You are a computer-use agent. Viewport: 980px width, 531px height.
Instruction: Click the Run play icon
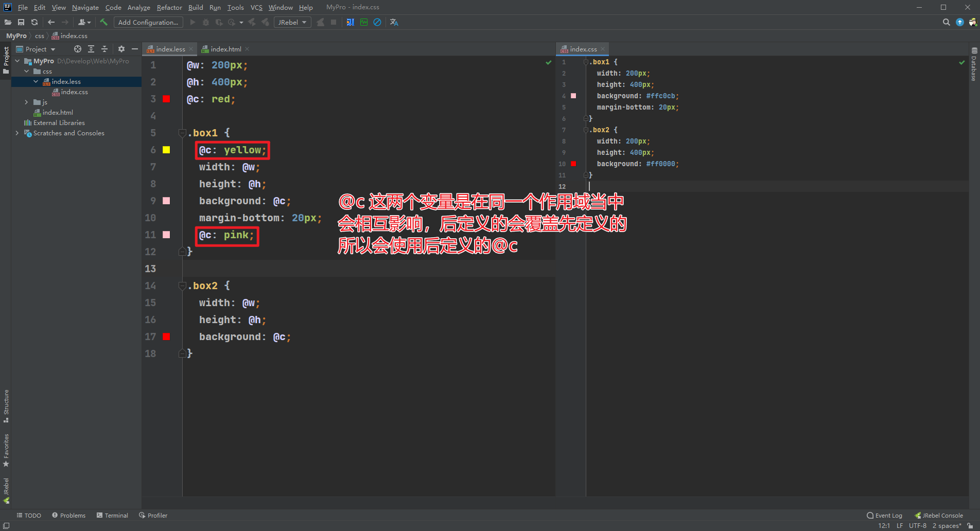[x=192, y=22]
